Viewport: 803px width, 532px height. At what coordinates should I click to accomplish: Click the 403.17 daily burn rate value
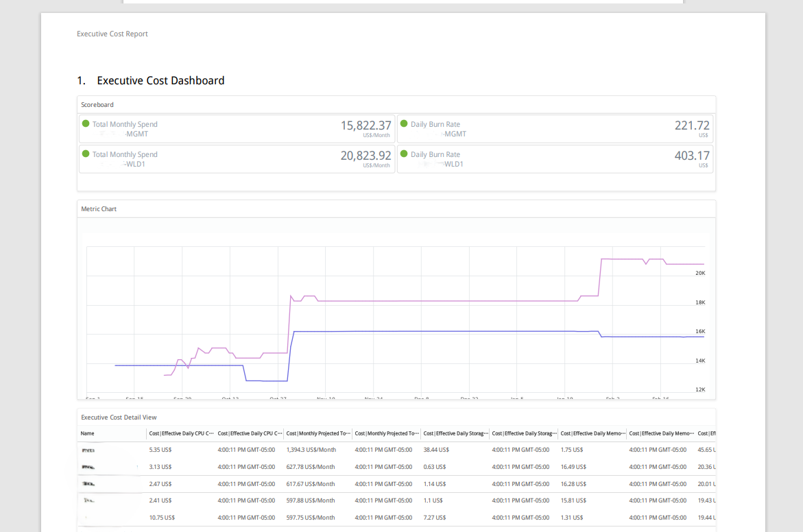pyautogui.click(x=692, y=156)
